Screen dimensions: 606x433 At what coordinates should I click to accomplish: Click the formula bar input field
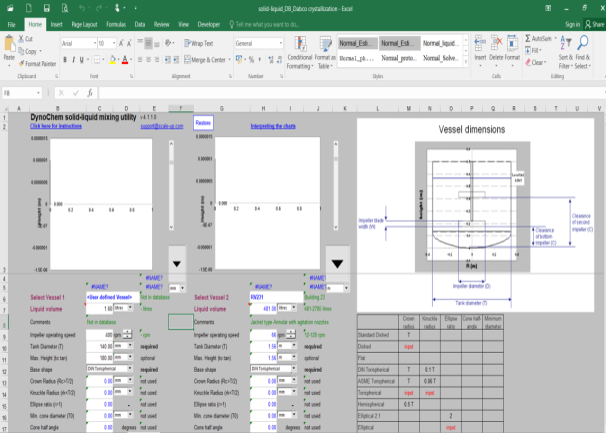(x=351, y=93)
